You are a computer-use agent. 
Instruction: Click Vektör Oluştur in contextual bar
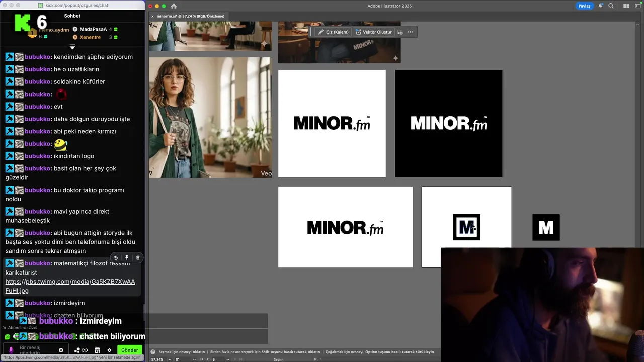tap(373, 32)
